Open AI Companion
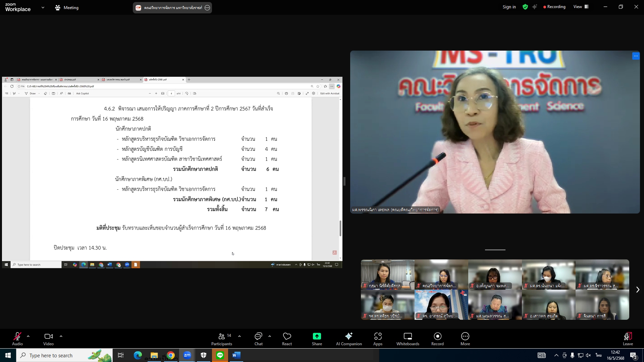The height and width of the screenshot is (362, 644). tap(349, 339)
